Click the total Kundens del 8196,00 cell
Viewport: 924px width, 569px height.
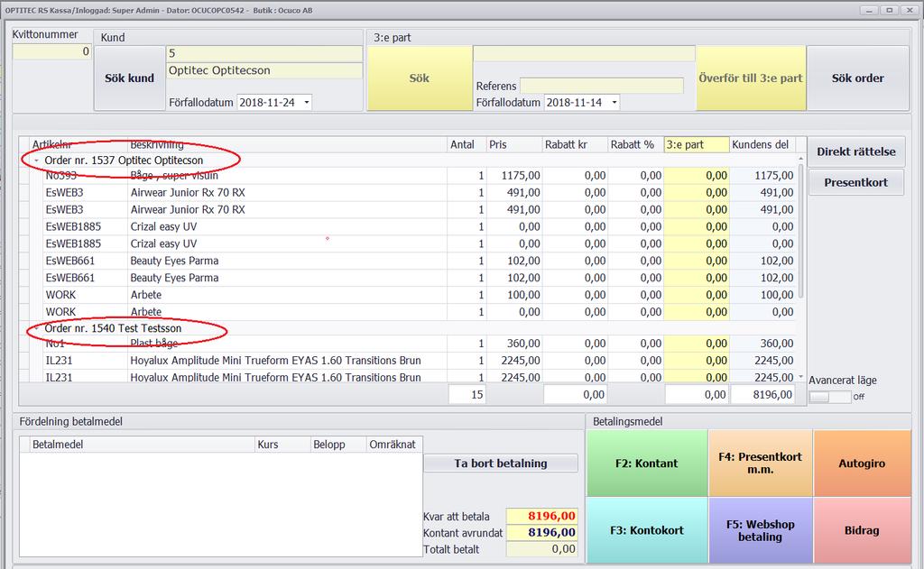(x=762, y=395)
